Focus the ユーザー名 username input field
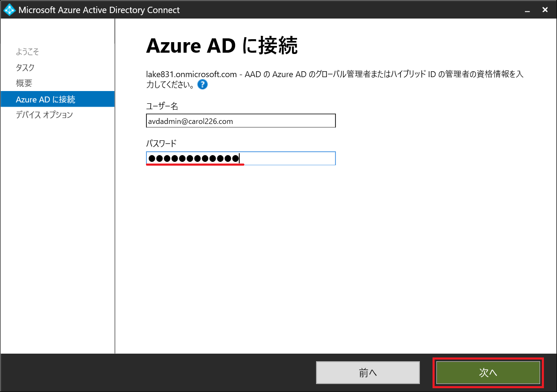This screenshot has height=392, width=557. [x=241, y=121]
